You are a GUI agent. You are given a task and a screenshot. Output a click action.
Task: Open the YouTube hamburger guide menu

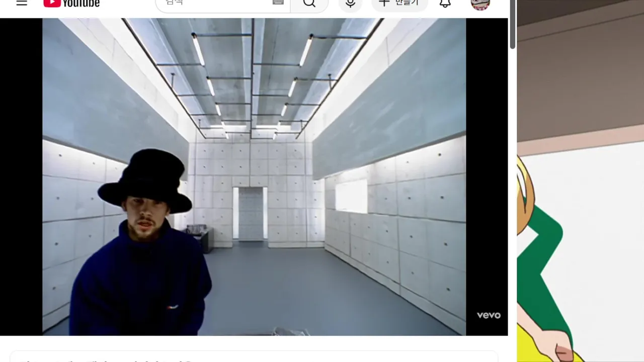click(x=22, y=3)
